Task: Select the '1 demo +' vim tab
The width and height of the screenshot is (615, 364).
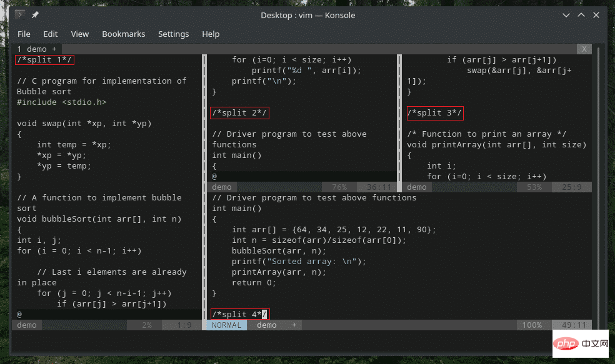Action: tap(36, 49)
